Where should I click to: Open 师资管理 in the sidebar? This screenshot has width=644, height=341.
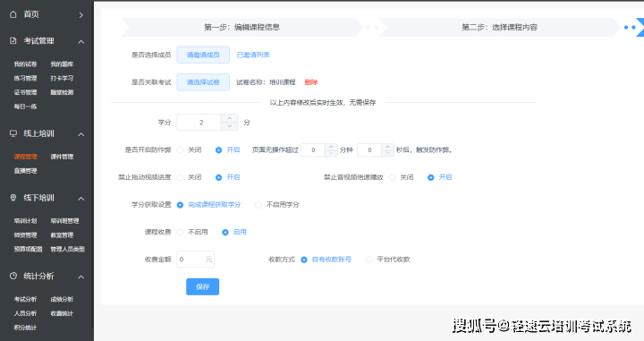[x=25, y=235]
